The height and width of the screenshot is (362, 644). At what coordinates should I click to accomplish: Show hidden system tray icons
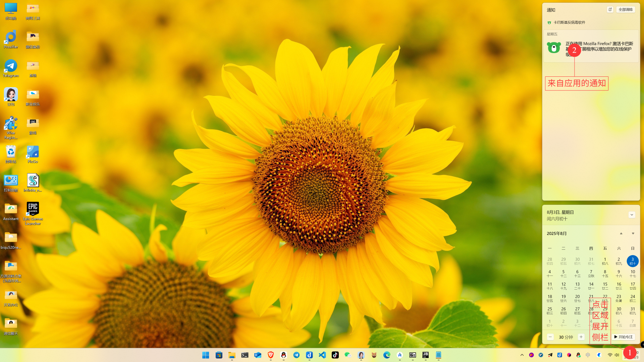click(522, 355)
